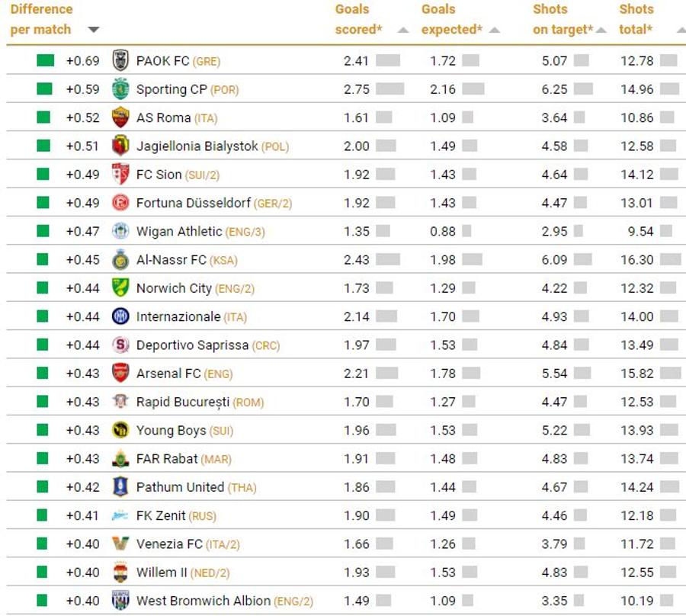
Task: Click shots total bar for Arsenal FC
Action: point(670,374)
